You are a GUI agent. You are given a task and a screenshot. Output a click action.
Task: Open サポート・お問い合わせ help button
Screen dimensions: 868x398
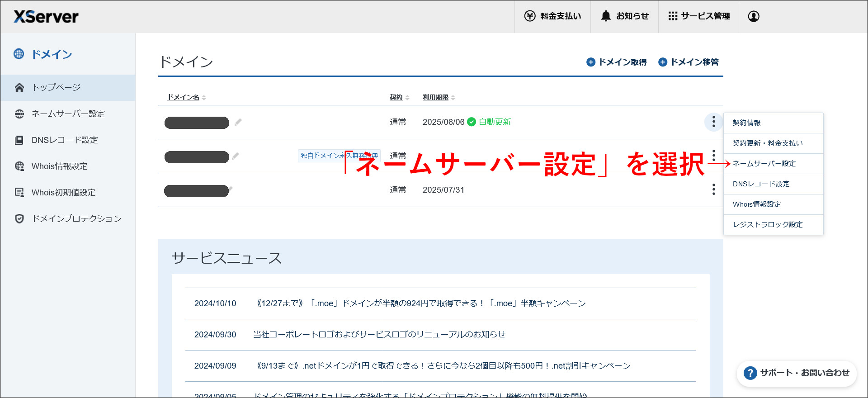click(797, 373)
